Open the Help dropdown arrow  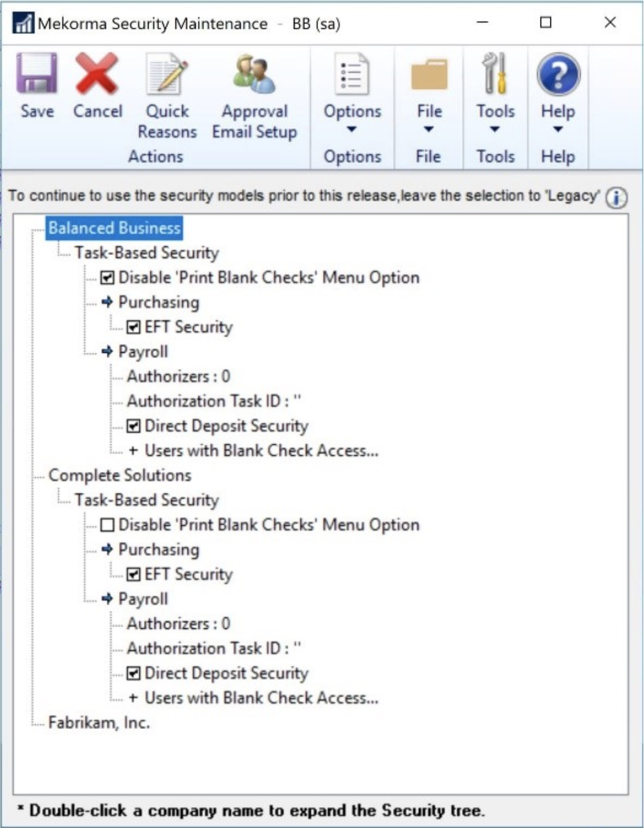(x=558, y=129)
